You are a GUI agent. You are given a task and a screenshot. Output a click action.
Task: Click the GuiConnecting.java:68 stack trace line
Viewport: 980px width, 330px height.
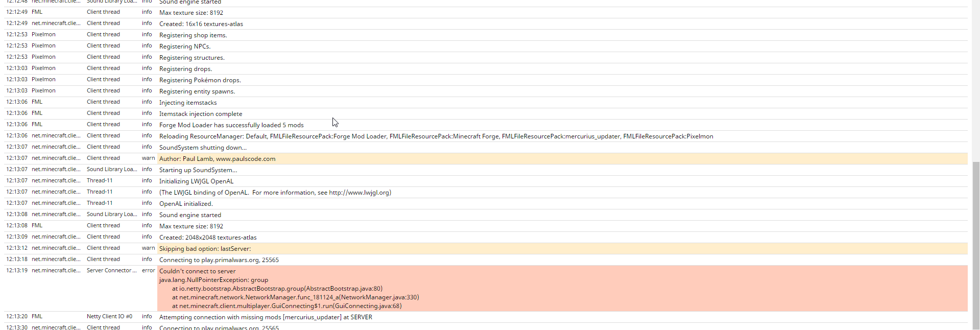tap(286, 306)
